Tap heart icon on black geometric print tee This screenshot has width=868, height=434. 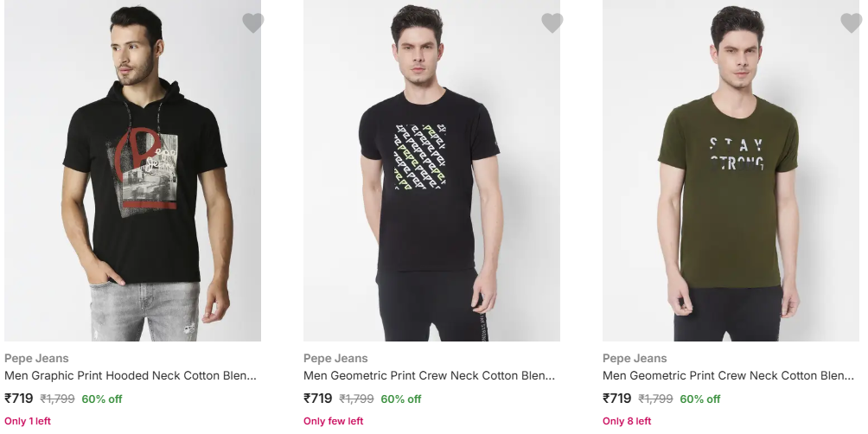click(x=552, y=23)
